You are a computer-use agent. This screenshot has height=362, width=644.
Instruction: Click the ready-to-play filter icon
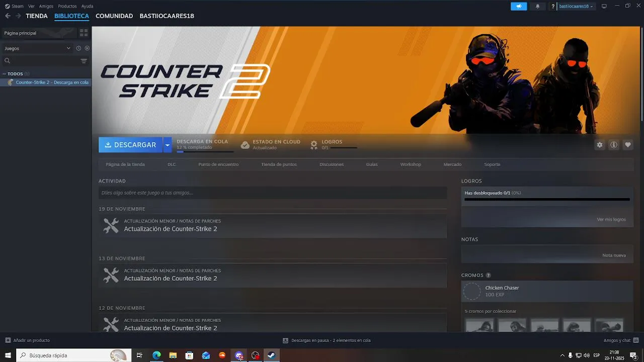(x=87, y=48)
